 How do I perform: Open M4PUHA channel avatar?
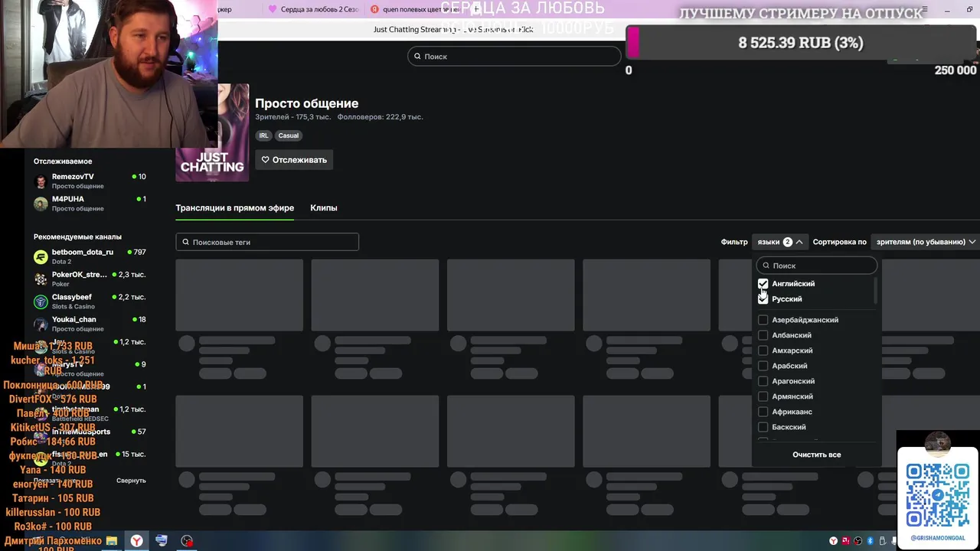point(41,204)
